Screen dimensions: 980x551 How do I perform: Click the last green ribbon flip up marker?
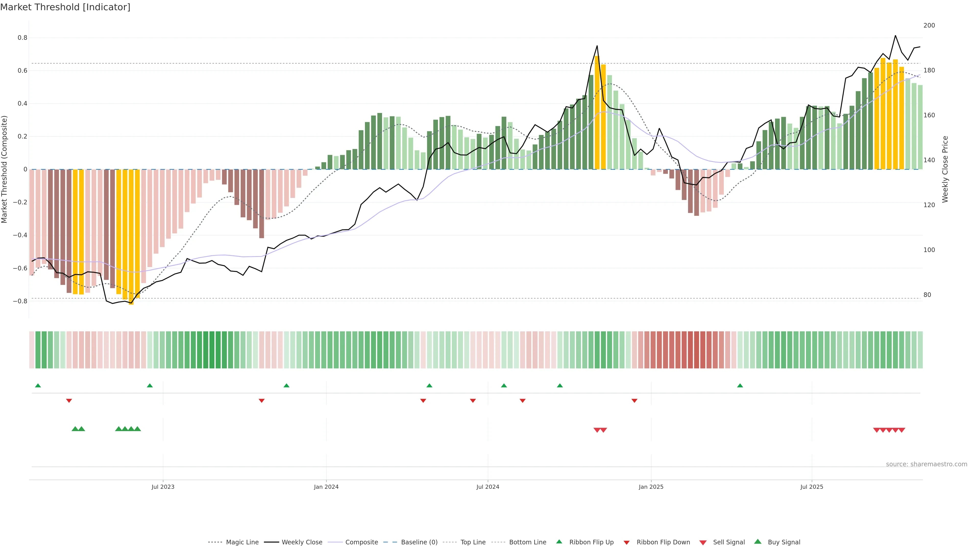pyautogui.click(x=740, y=386)
